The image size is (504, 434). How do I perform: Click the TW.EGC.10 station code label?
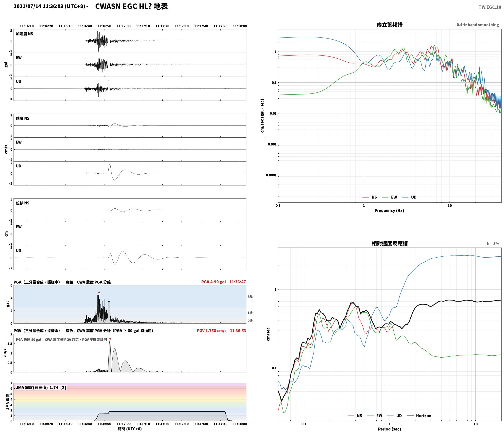490,7
